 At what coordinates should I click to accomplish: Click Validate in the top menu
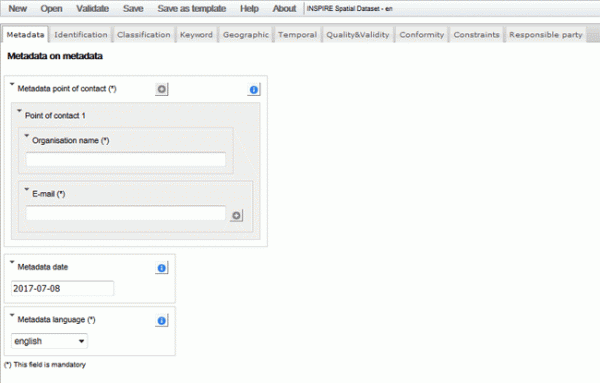point(93,8)
